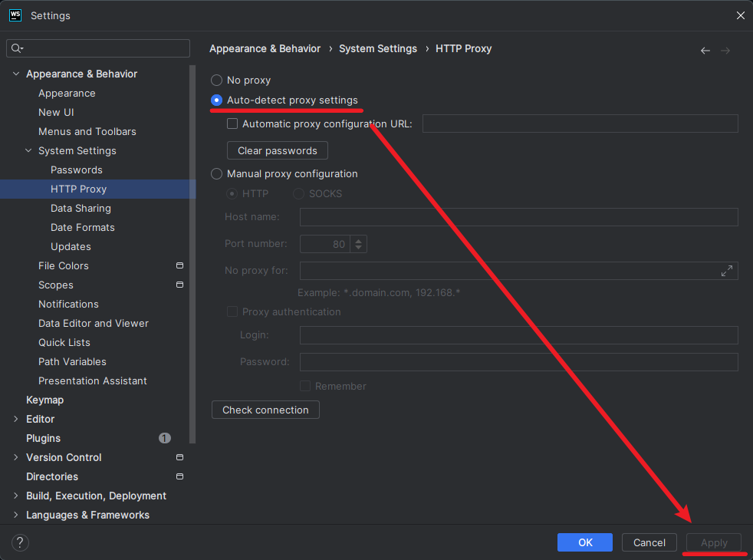Click the Automatic proxy configuration URL text field
Viewport: 753px width, 560px height.
point(580,124)
